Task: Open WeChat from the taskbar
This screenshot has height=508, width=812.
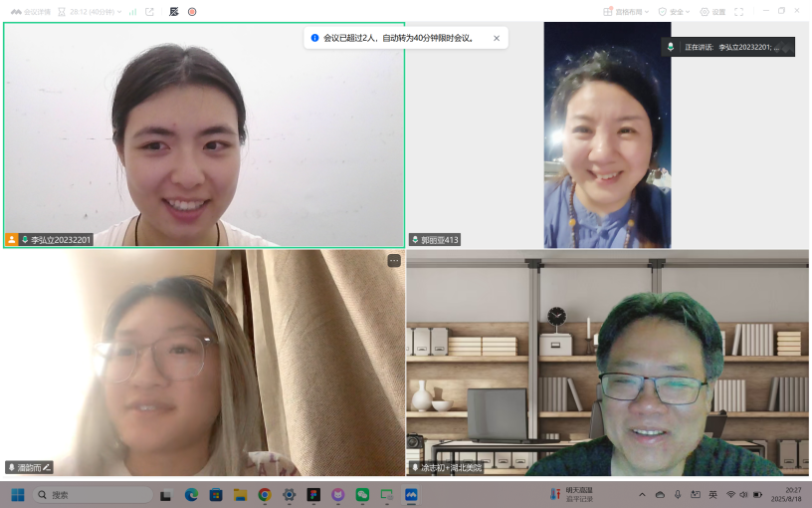Action: click(362, 494)
